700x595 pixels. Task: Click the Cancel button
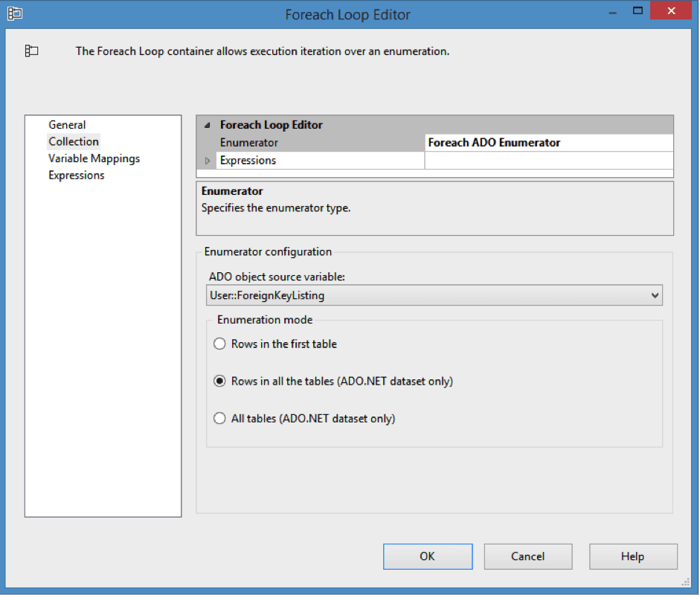point(528,556)
